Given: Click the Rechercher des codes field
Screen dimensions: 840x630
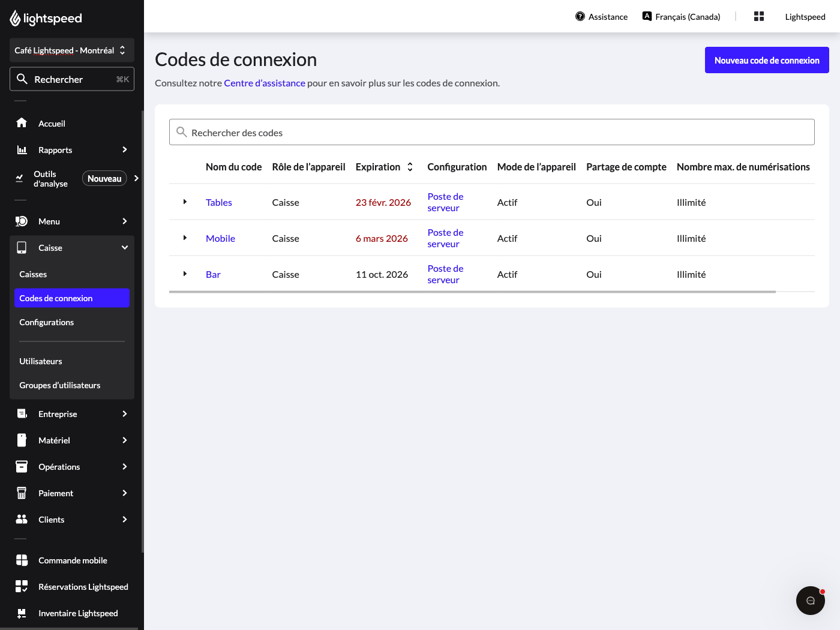Looking at the screenshot, I should pos(492,132).
